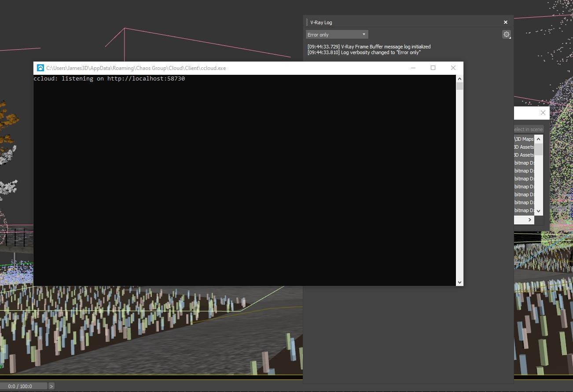Open the "Error only" verbosity dropdown
This screenshot has height=392, width=573.
(x=337, y=34)
